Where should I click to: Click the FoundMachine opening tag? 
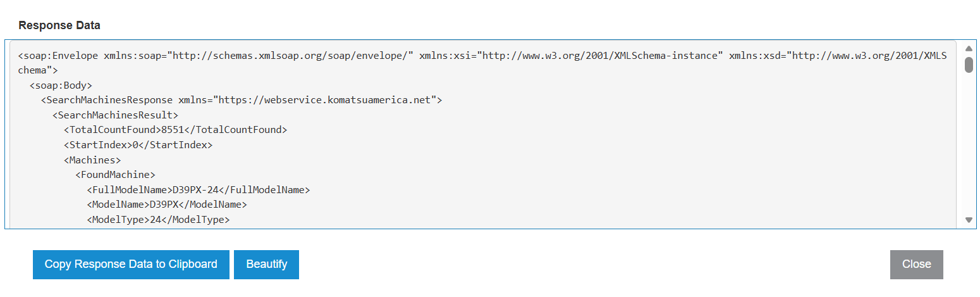115,175
